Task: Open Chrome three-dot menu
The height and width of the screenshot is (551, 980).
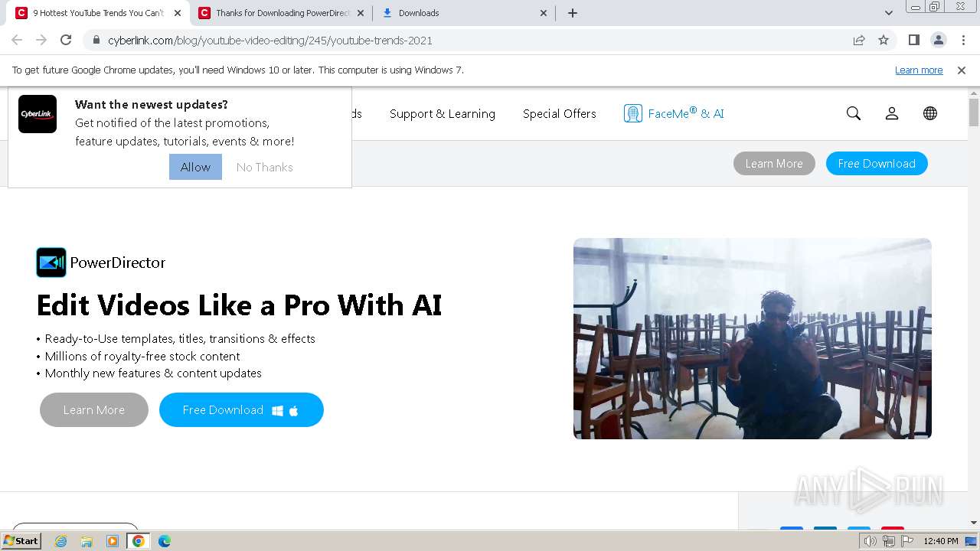Action: pos(962,41)
